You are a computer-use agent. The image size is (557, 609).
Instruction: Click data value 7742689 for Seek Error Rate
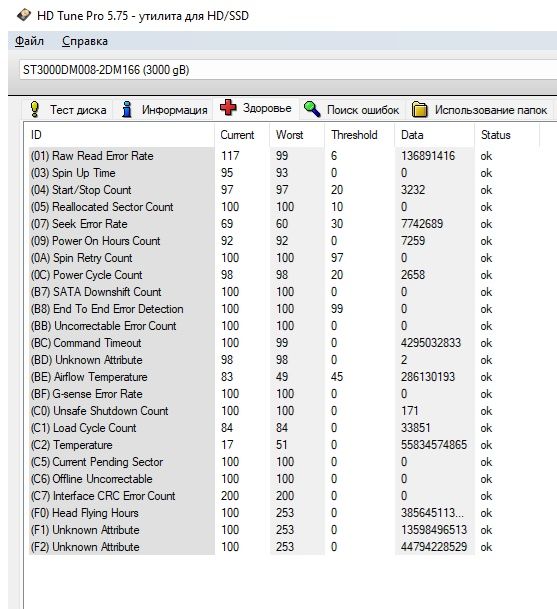(x=422, y=224)
